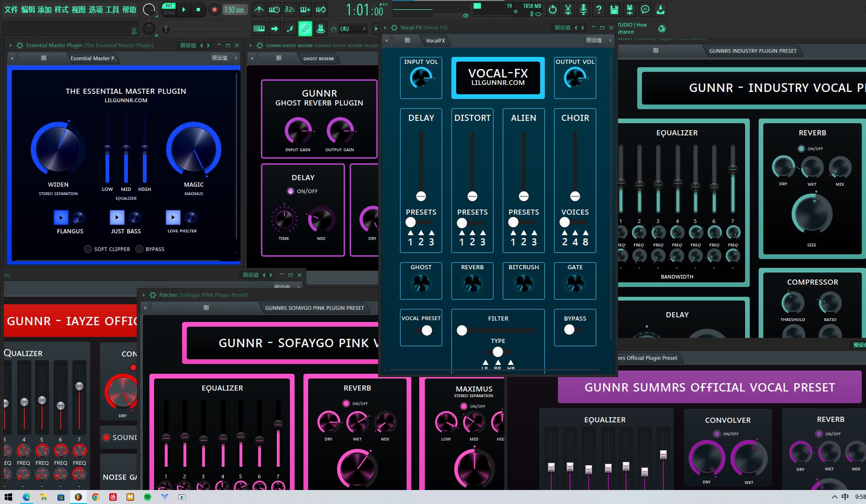866x504 pixels.
Task: Click the metronome icon in the toolbar
Action: pos(259,9)
